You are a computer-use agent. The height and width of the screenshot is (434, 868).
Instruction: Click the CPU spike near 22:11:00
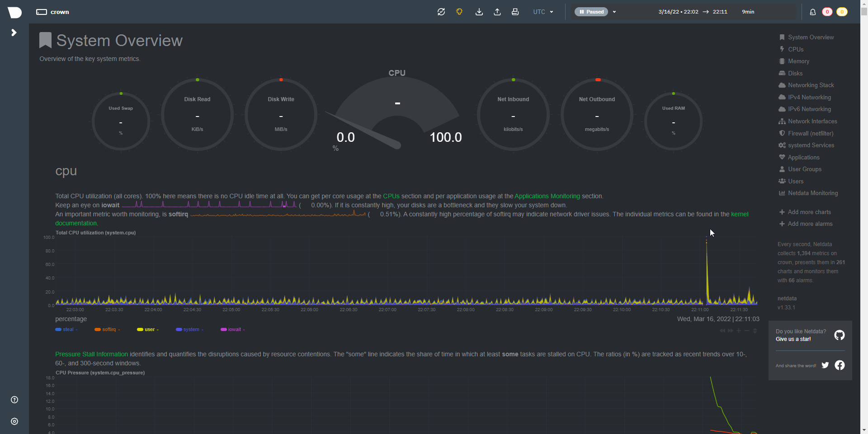click(707, 270)
